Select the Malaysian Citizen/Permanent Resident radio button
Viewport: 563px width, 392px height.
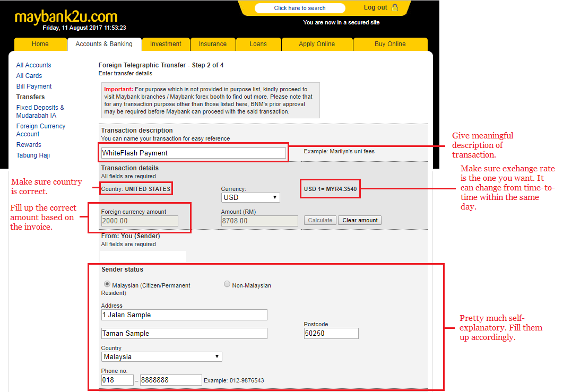coord(107,284)
